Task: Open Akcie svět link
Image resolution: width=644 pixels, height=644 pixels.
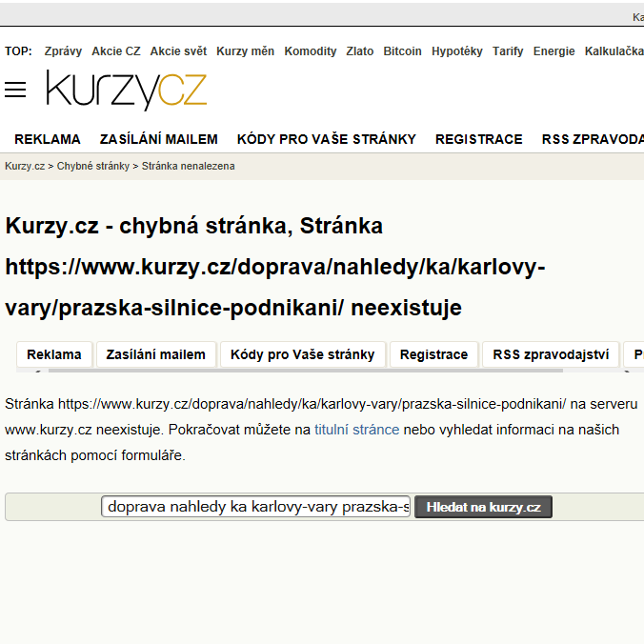Action: [178, 51]
